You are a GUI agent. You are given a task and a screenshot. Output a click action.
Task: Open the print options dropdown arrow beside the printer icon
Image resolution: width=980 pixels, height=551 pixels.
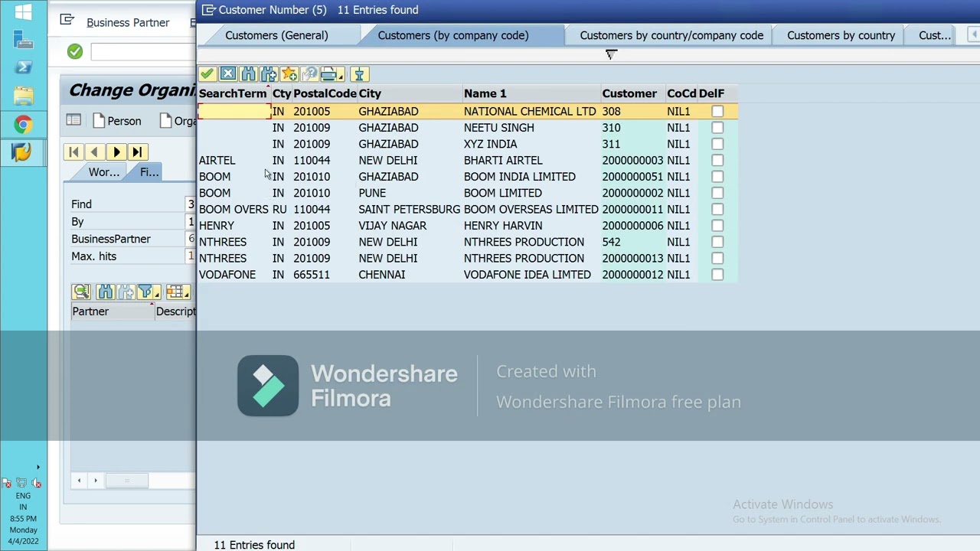(341, 76)
